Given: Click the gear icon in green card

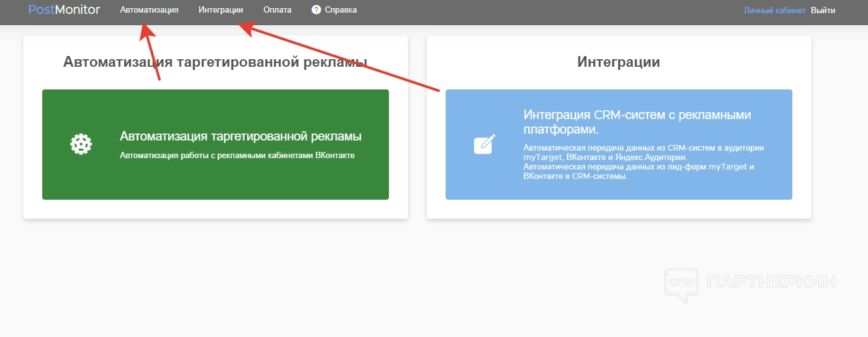Looking at the screenshot, I should click(x=81, y=144).
